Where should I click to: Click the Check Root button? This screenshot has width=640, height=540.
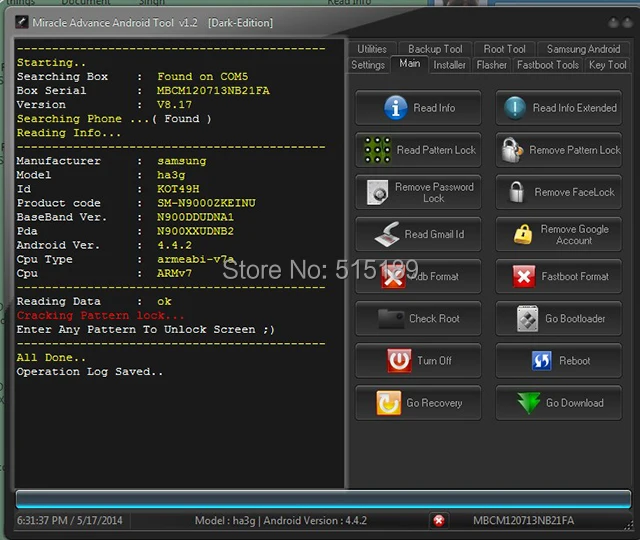tap(418, 318)
